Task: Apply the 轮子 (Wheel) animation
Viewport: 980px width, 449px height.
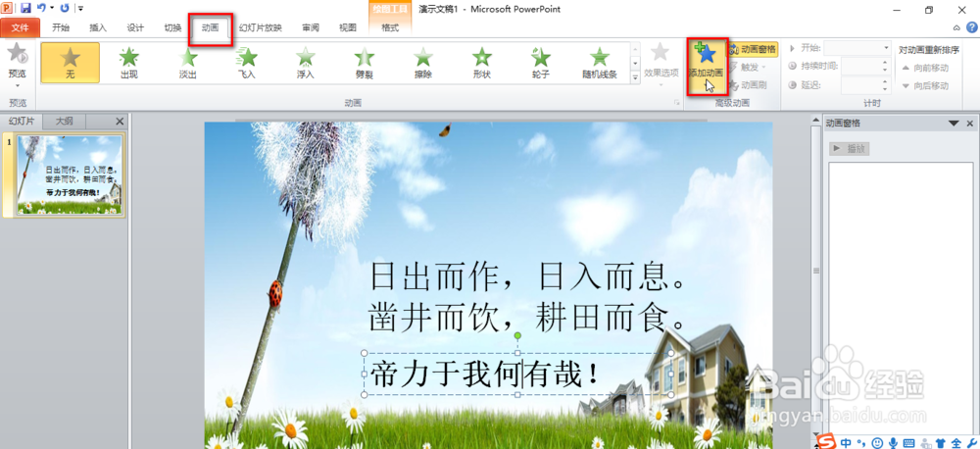Action: (x=540, y=63)
